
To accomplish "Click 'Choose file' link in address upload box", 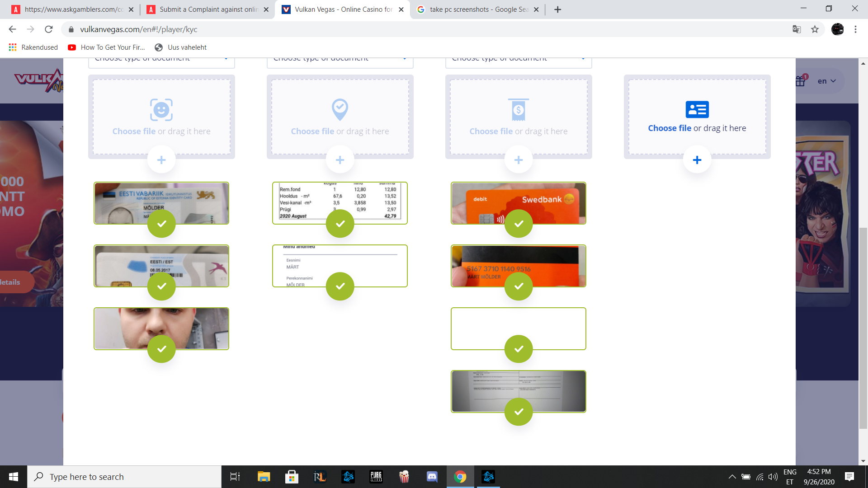I will [x=312, y=131].
